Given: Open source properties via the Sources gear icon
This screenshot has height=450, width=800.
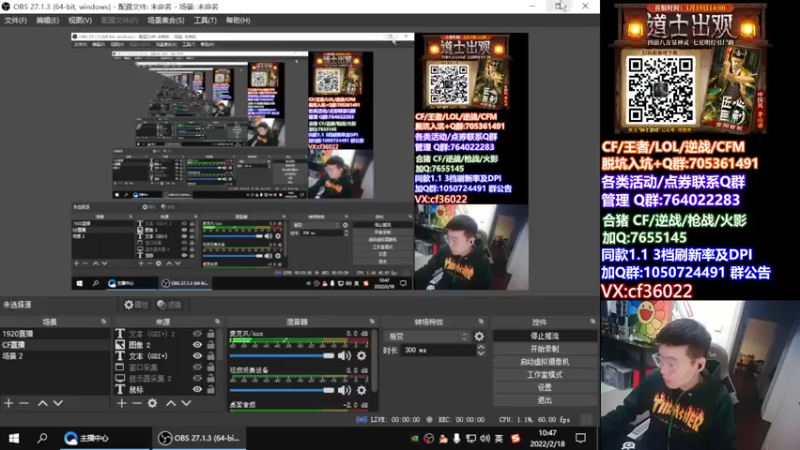Looking at the screenshot, I should tap(153, 404).
